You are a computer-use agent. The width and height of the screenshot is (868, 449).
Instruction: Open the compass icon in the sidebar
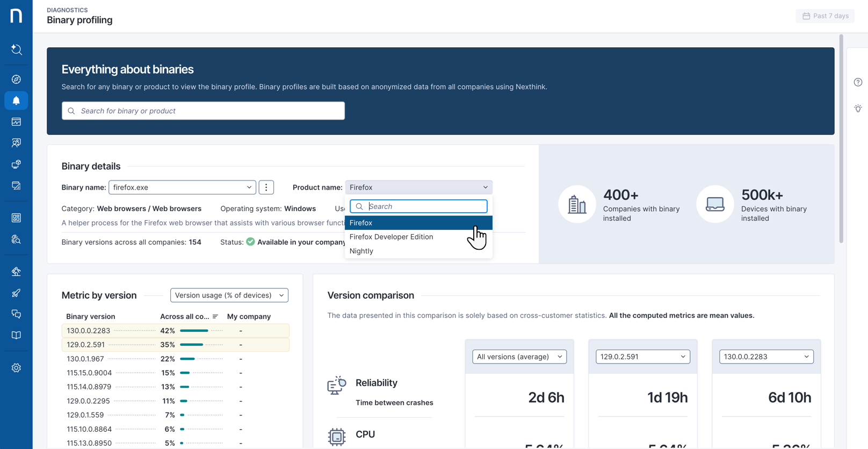[x=16, y=79]
